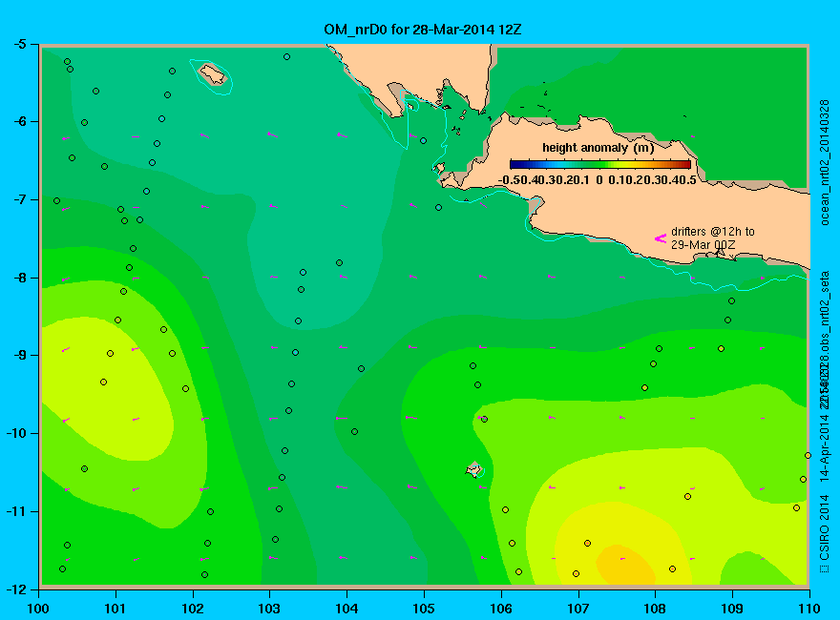This screenshot has width=840, height=620.
Task: Click the x-axis tick label "100"
Action: tap(38, 609)
